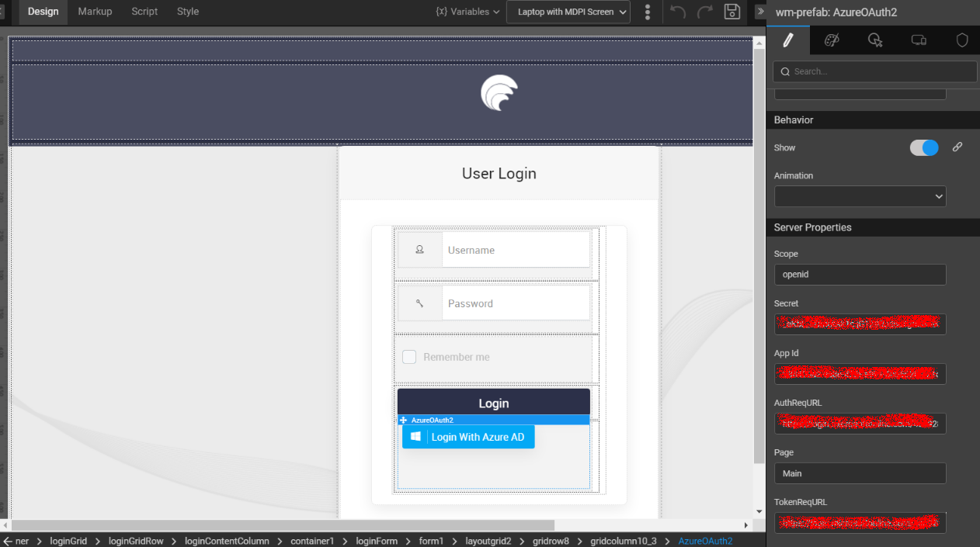Open the Animation dropdown
The width and height of the screenshot is (980, 547).
[x=860, y=196]
